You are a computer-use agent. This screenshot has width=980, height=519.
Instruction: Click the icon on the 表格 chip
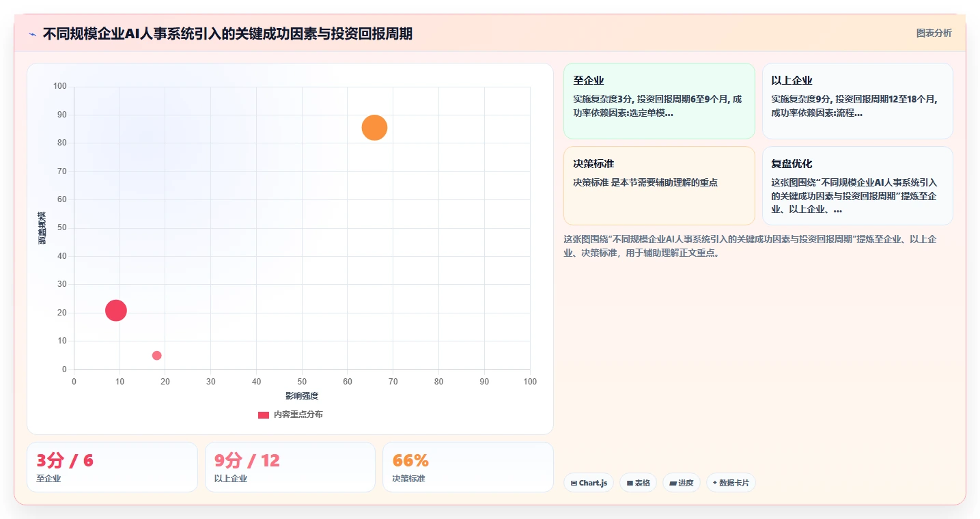pyautogui.click(x=630, y=483)
